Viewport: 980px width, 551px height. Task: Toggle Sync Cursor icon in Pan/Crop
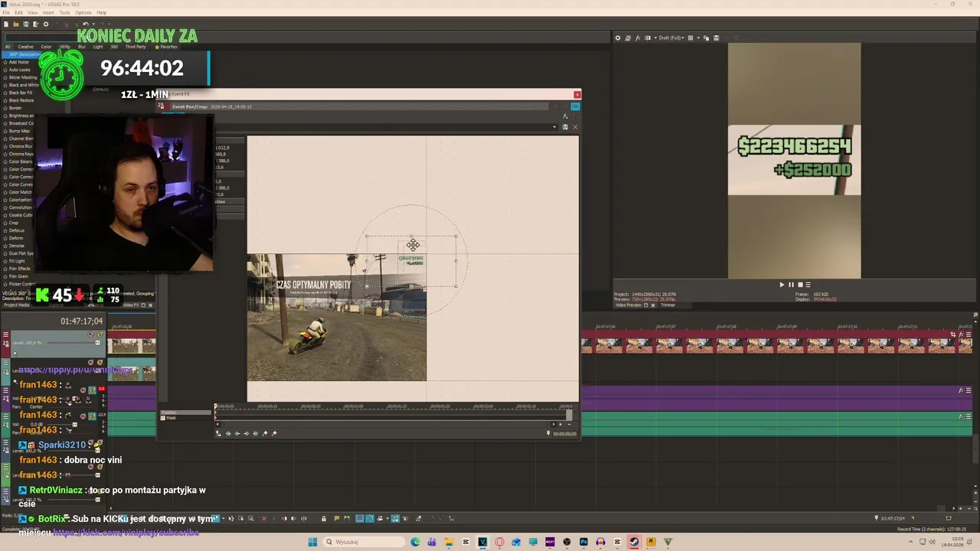[x=218, y=433]
